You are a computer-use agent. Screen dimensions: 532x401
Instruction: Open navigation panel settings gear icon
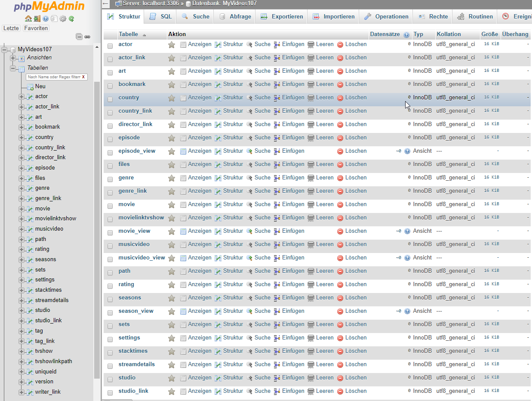click(x=63, y=19)
